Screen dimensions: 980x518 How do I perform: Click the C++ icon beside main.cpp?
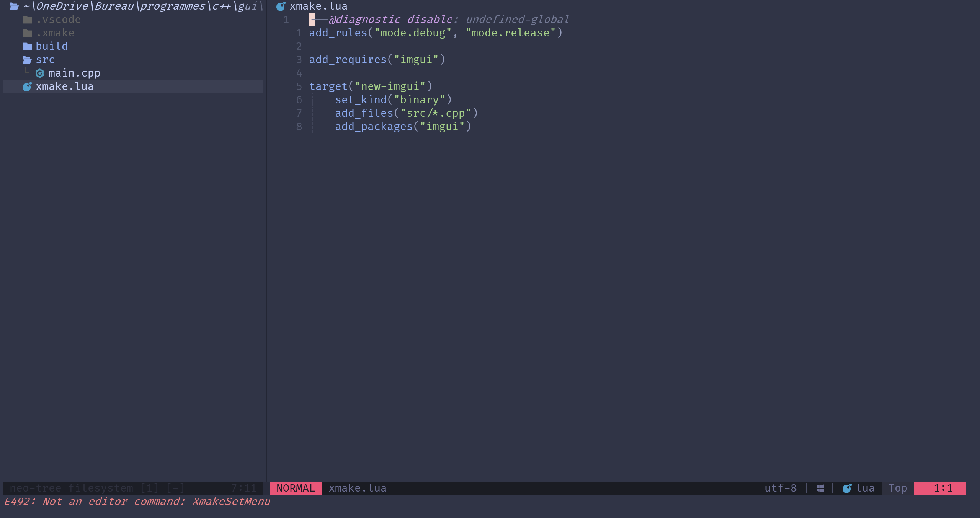41,73
